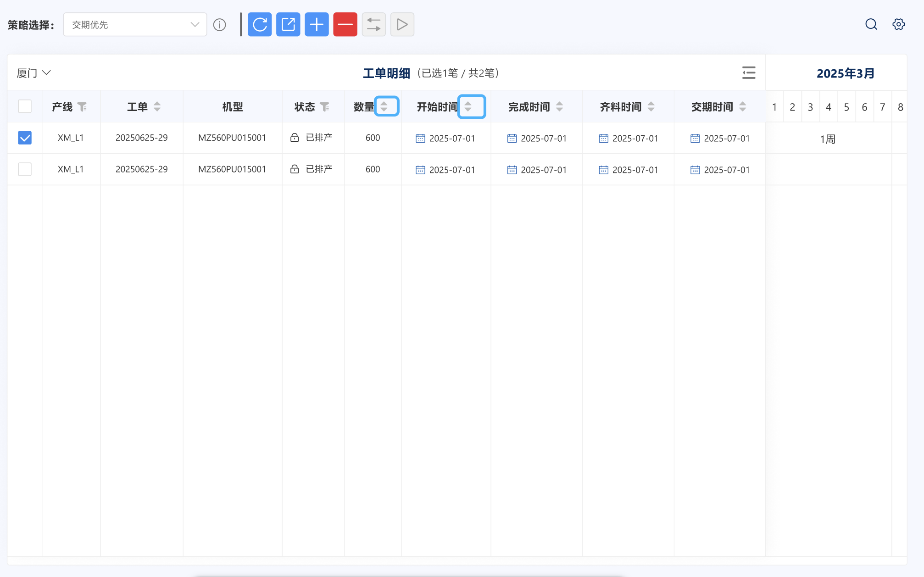The height and width of the screenshot is (577, 924).
Task: Open the 交期优先 strategy dropdown
Action: pyautogui.click(x=135, y=25)
